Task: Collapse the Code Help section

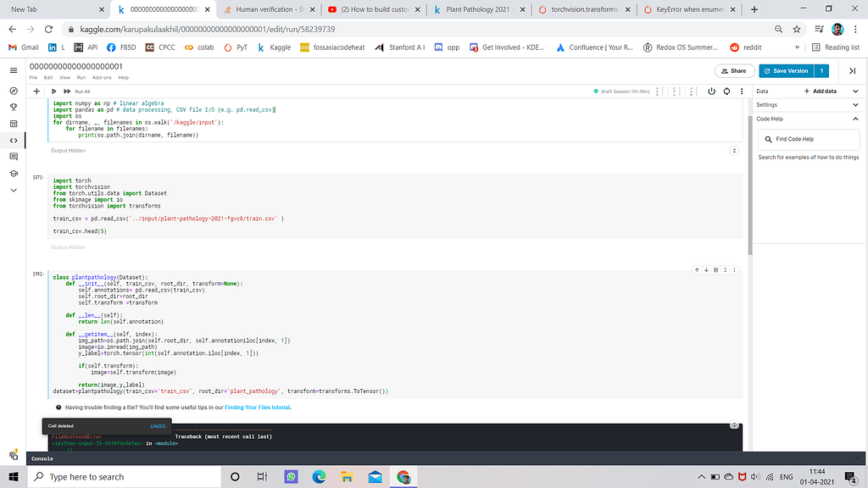Action: [854, 119]
